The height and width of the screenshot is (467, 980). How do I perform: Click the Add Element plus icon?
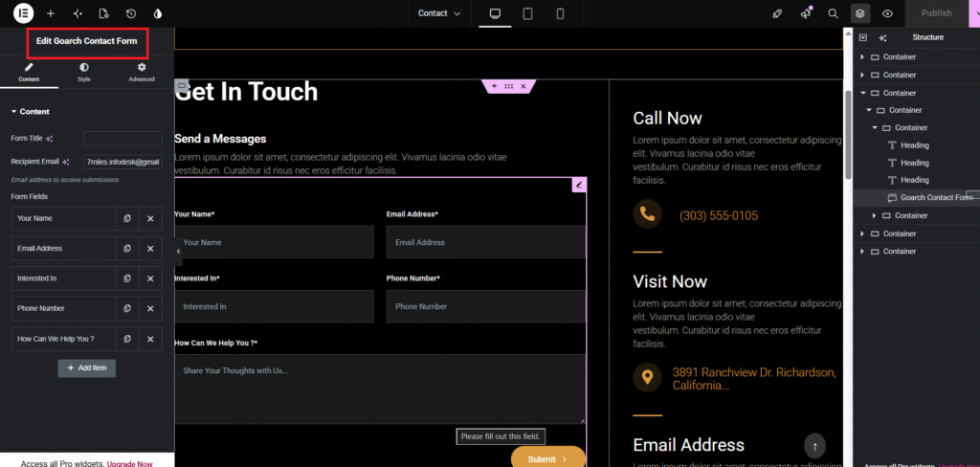coord(51,13)
